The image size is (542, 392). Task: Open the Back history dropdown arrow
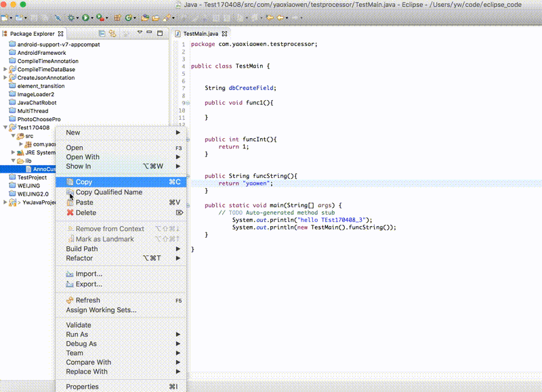pos(287,18)
